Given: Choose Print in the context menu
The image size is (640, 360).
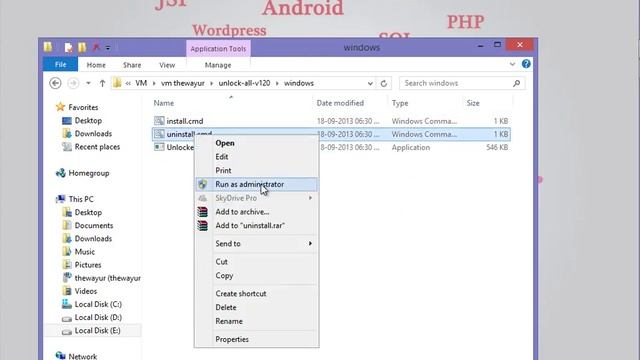Looking at the screenshot, I should tap(256, 171).
